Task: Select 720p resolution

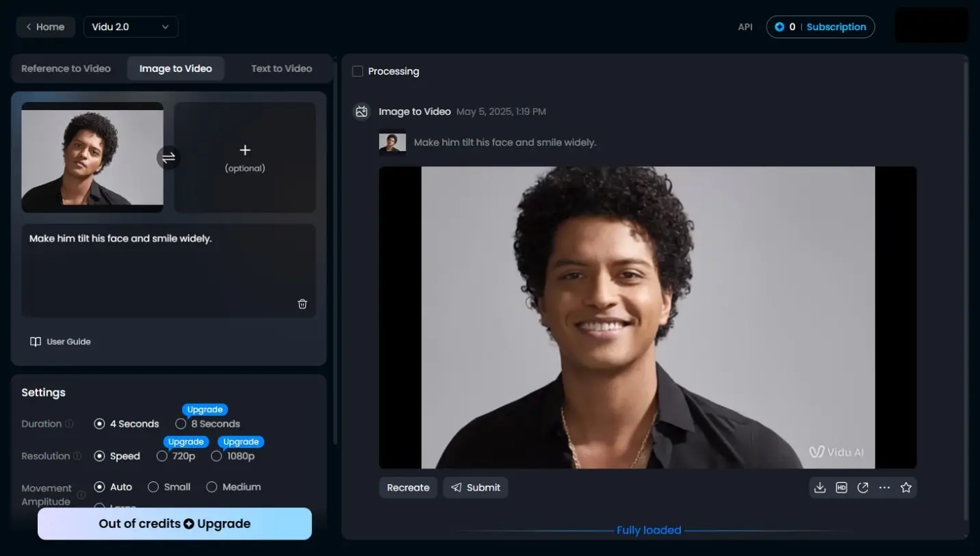Action: pos(176,456)
